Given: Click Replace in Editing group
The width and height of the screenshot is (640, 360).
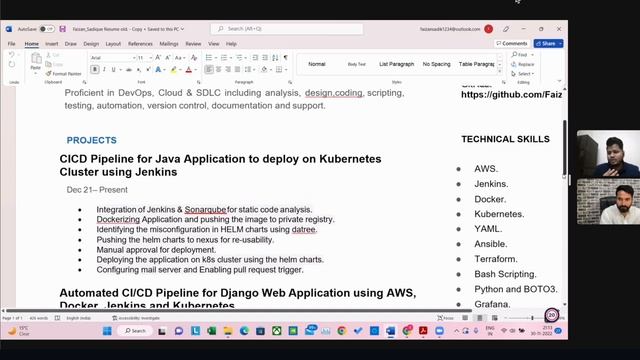Looking at the screenshot, I should click(x=522, y=64).
